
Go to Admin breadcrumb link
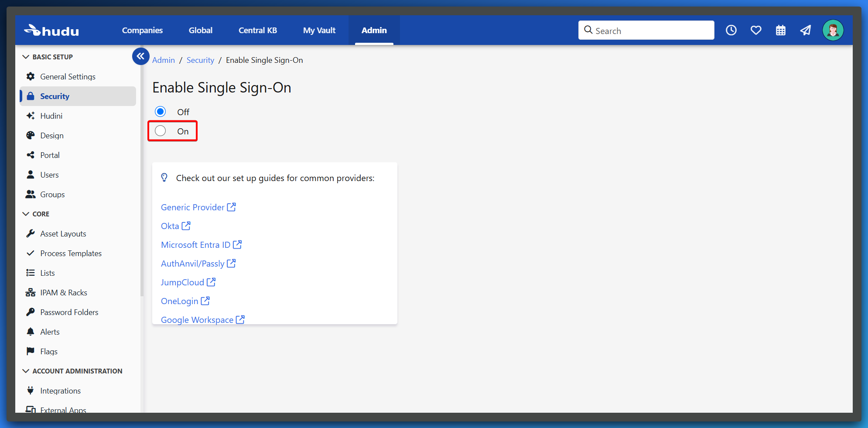tap(164, 60)
